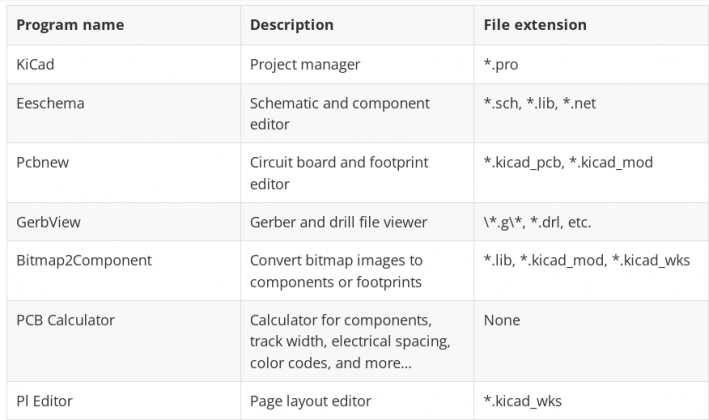Select the KiCad program name cell

click(37, 64)
